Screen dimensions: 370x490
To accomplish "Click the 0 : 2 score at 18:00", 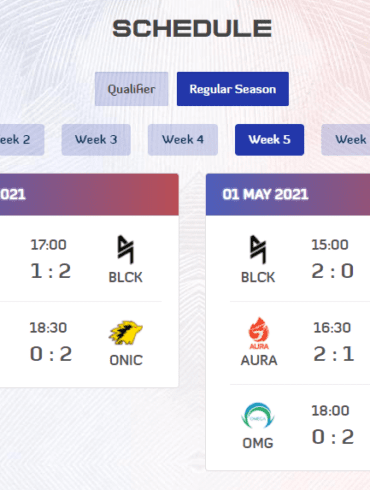I will (333, 437).
